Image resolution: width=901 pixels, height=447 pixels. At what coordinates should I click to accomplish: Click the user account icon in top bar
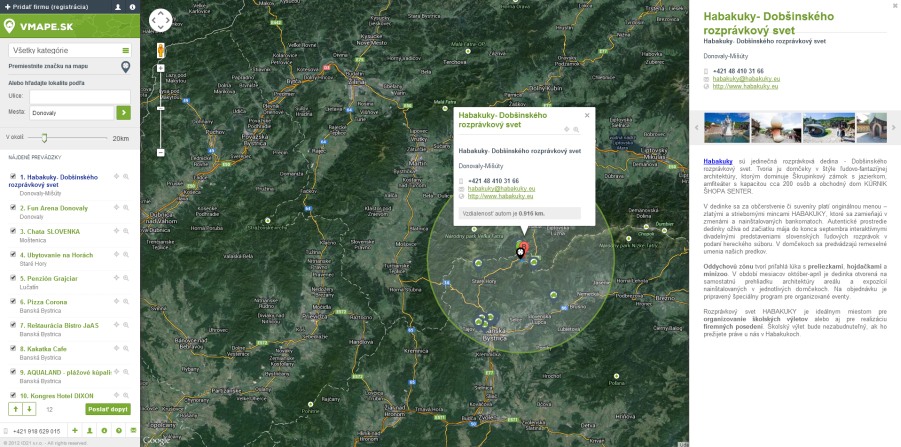click(118, 6)
